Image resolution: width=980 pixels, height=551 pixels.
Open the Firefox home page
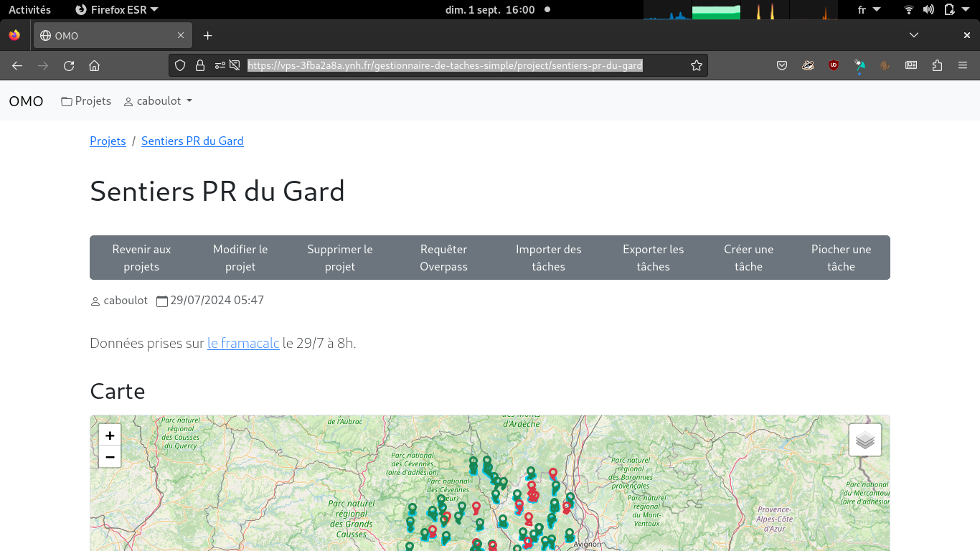(x=94, y=65)
